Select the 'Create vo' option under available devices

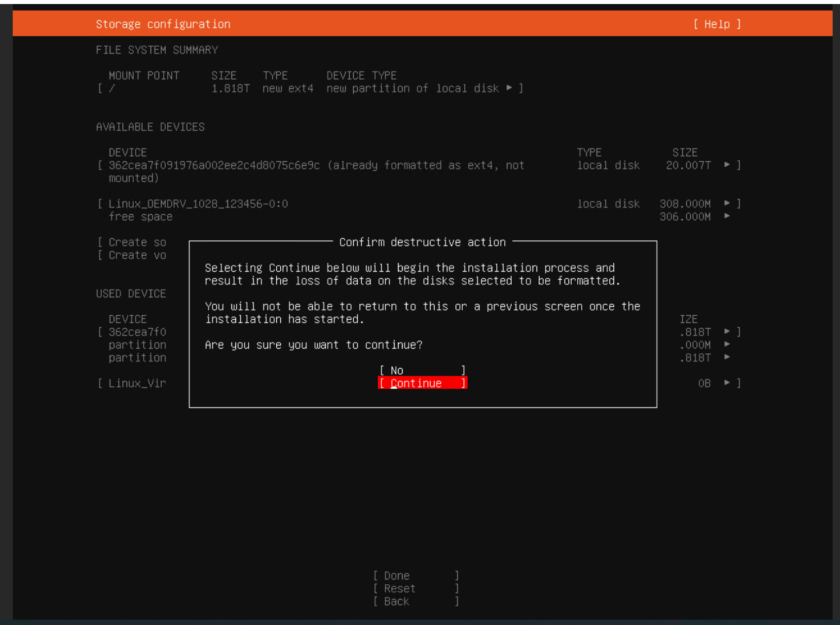point(137,255)
